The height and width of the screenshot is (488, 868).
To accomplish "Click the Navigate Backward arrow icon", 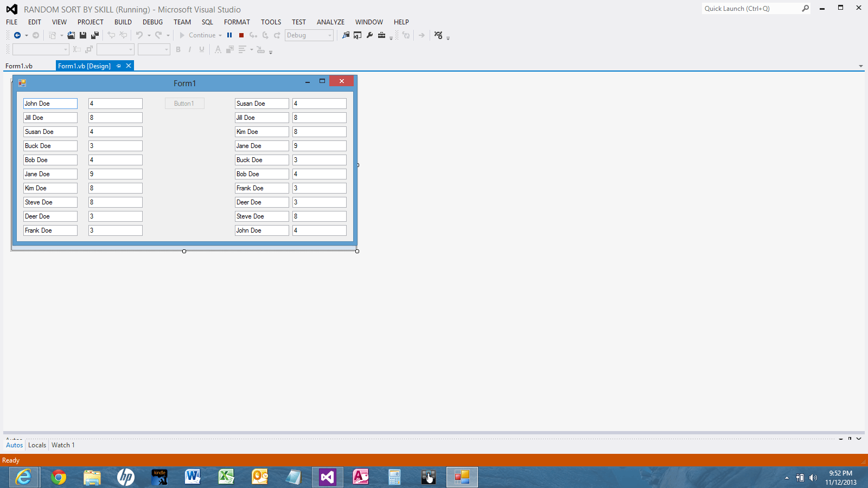I will (x=17, y=35).
